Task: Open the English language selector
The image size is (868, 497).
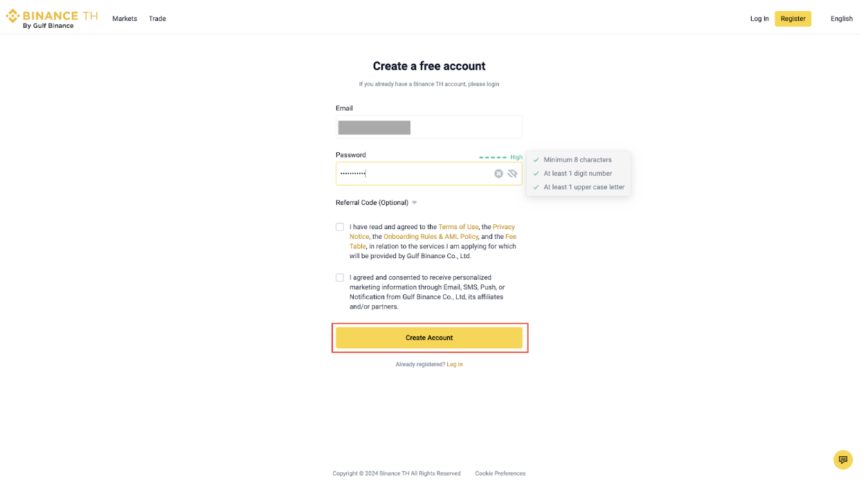Action: point(842,19)
